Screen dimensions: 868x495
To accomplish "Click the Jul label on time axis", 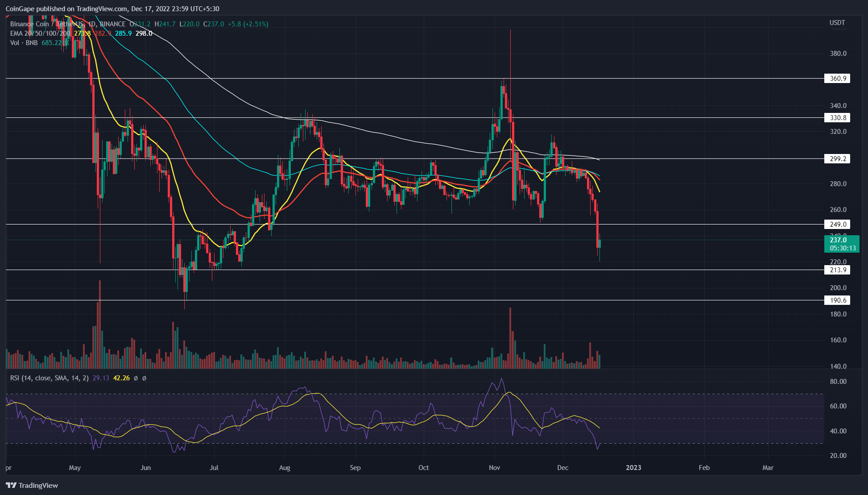I will (x=214, y=468).
